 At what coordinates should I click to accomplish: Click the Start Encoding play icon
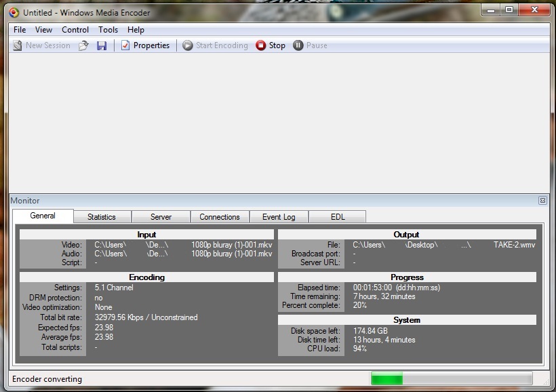(187, 45)
